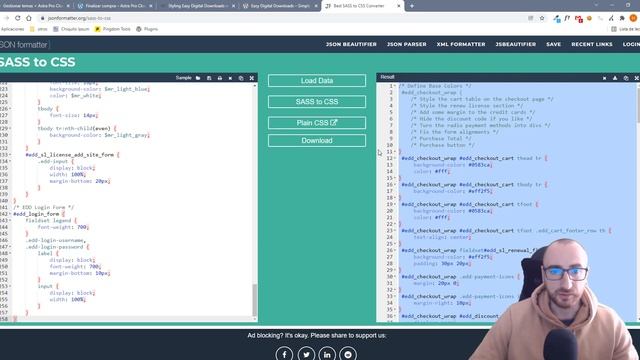This screenshot has width=640, height=360.
Task: Open RECENT LINKS in the navigation
Action: pos(592,44)
